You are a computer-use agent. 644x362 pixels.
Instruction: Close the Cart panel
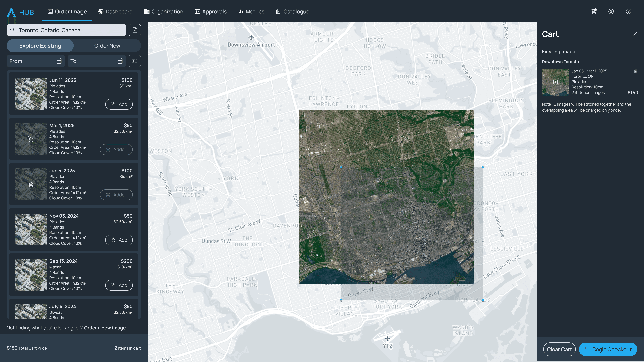point(635,34)
